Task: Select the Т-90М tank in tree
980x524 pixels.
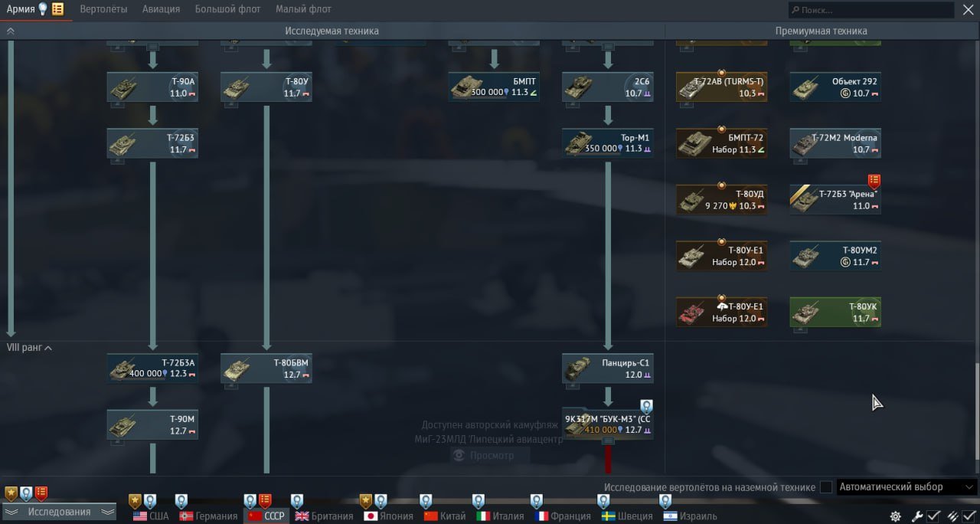Action: pyautogui.click(x=152, y=424)
